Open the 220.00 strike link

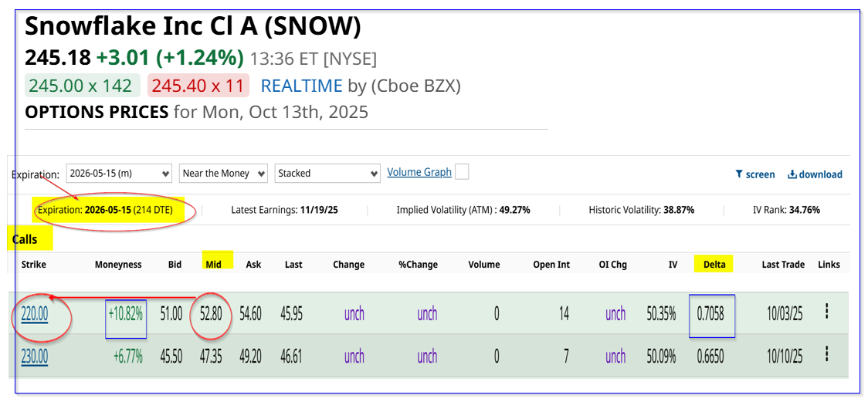[x=35, y=313]
